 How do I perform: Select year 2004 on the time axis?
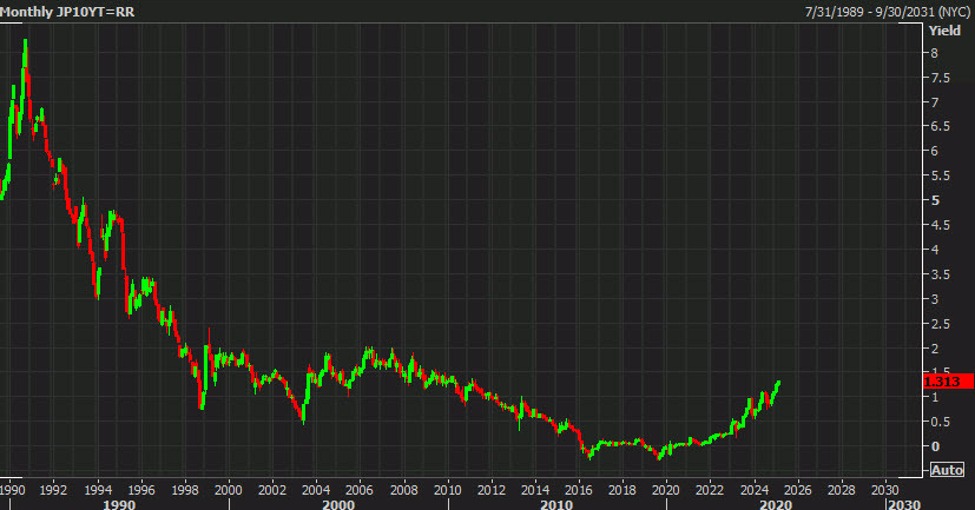(316, 490)
